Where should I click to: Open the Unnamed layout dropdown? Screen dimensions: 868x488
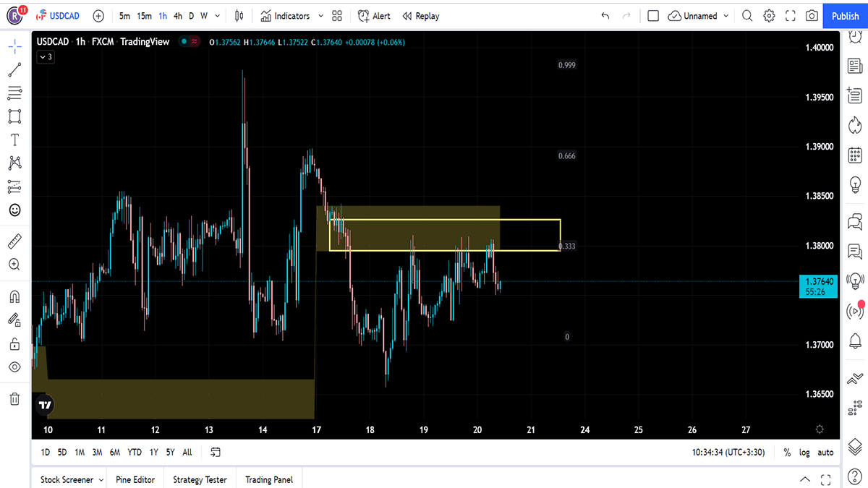(x=726, y=16)
